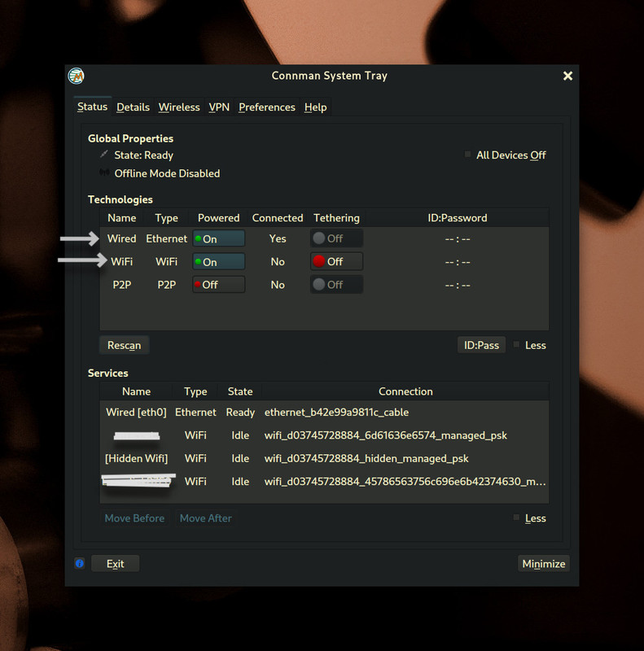
Task: Open the Help tab
Action: click(315, 107)
